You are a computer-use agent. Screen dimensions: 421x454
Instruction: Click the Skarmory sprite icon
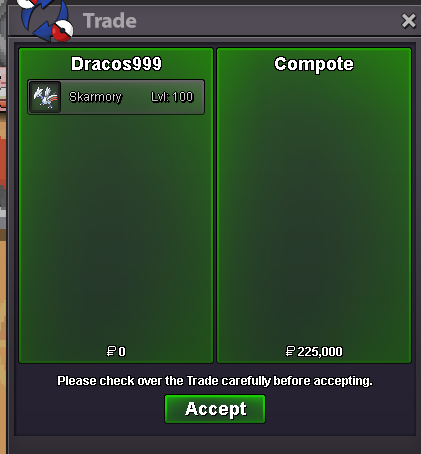[45, 97]
